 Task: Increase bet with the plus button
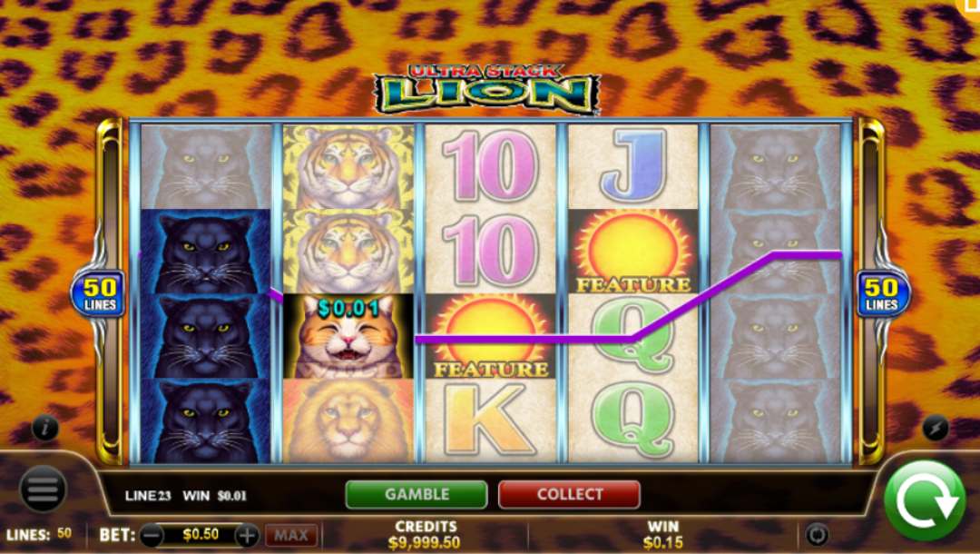tap(247, 536)
